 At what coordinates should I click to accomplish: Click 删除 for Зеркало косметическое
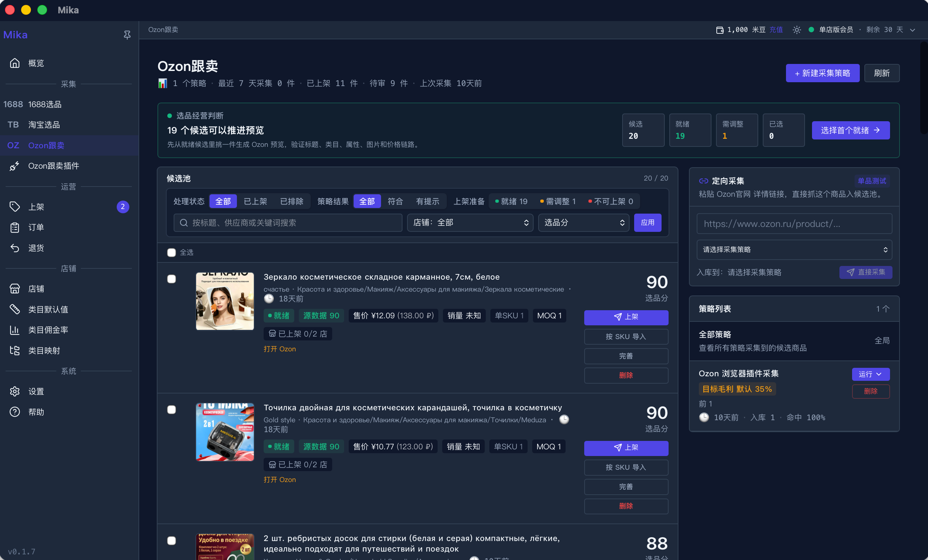(x=626, y=375)
